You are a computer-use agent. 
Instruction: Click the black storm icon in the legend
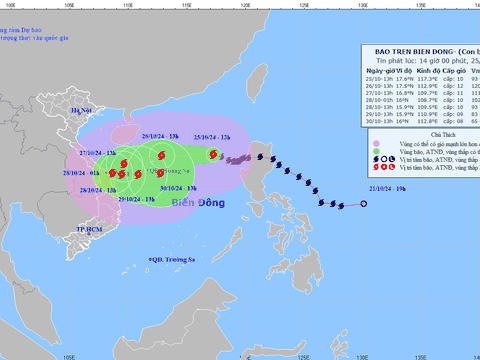(x=376, y=159)
